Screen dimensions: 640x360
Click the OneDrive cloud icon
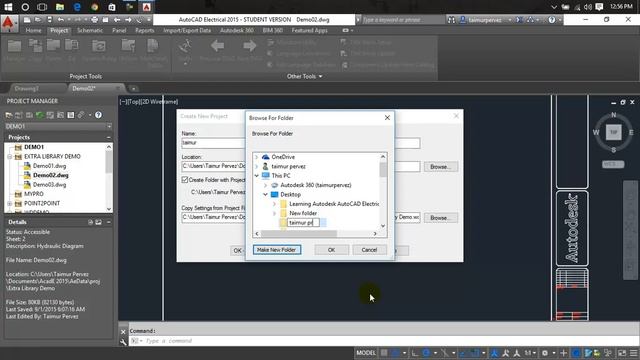pos(266,157)
